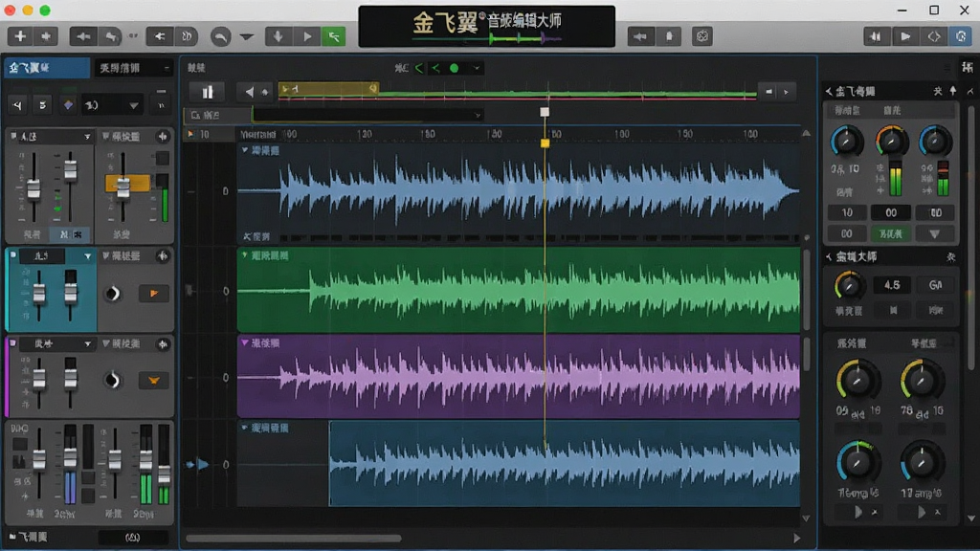Image resolution: width=980 pixels, height=551 pixels.
Task: Select the blue active tab in left panel
Action: point(47,68)
